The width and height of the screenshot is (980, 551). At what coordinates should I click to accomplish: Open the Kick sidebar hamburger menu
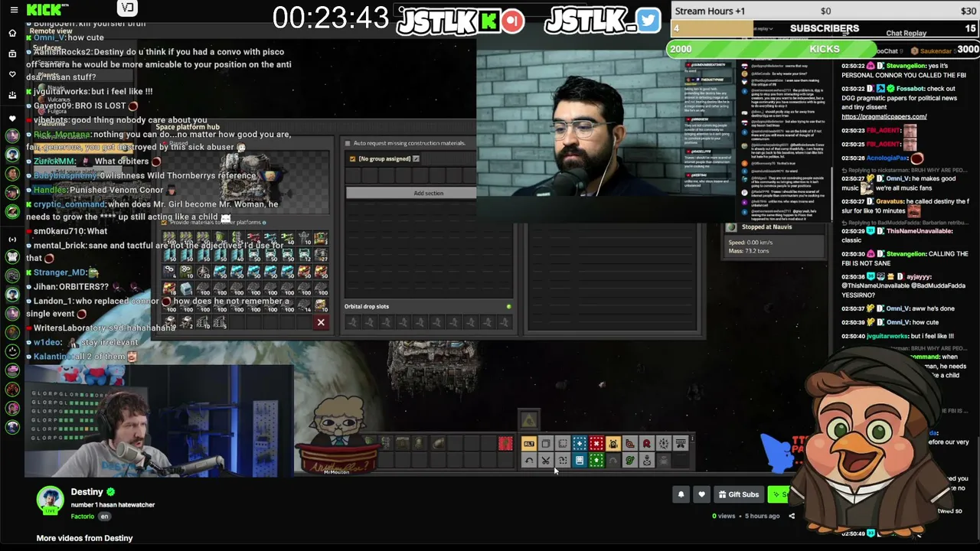click(x=13, y=10)
